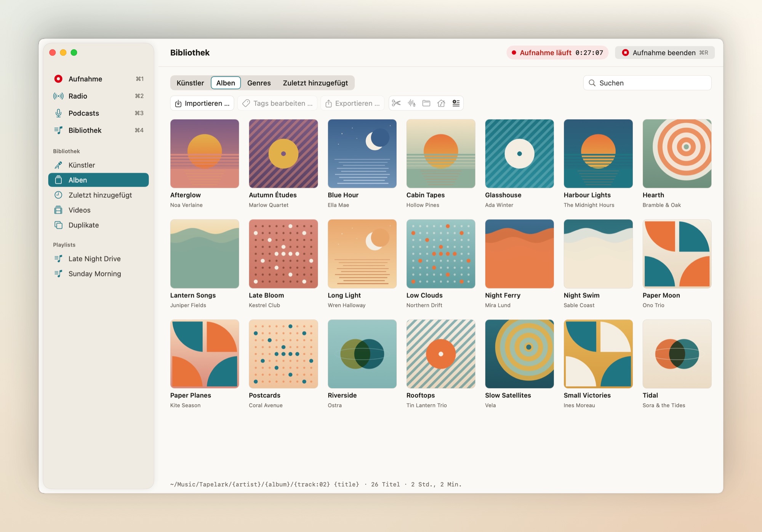
Task: Open the Afterglow album cover
Action: click(205, 154)
